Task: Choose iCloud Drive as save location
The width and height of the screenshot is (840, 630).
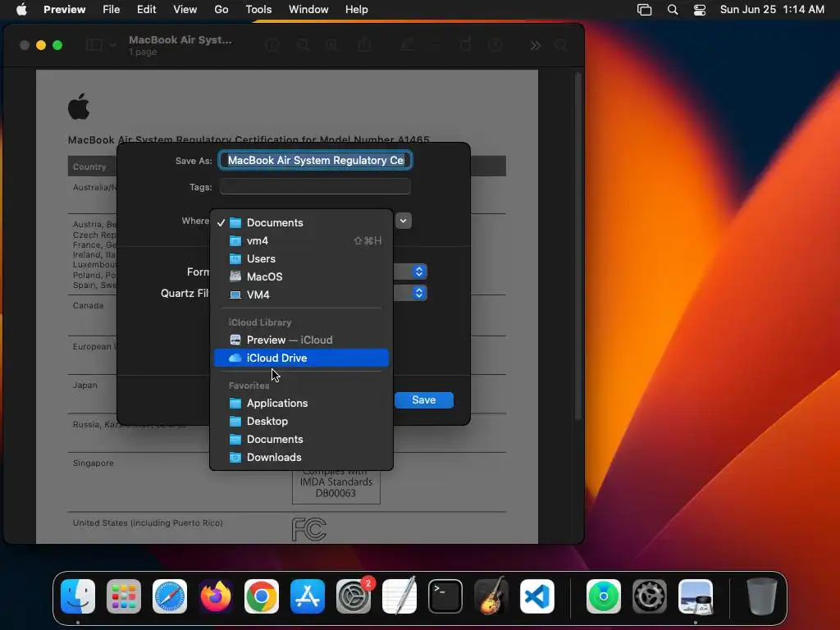Action: [x=301, y=358]
